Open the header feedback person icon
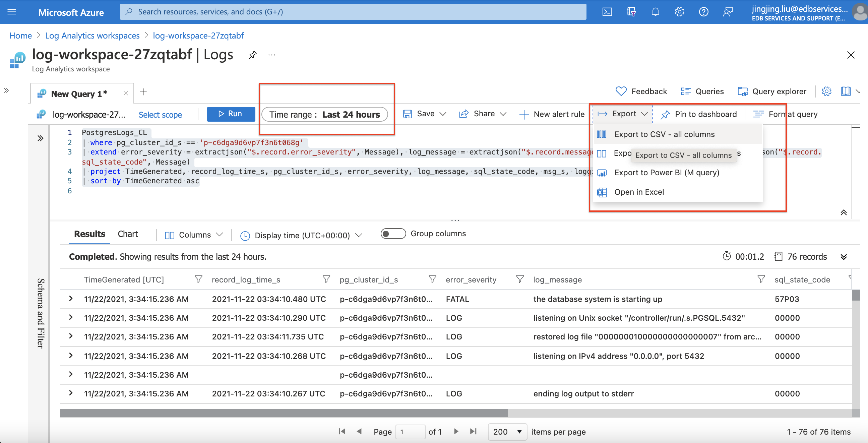This screenshot has width=868, height=443. point(728,12)
